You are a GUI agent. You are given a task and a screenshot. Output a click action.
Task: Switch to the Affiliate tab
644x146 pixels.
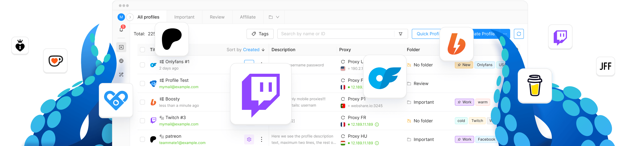coord(248,17)
